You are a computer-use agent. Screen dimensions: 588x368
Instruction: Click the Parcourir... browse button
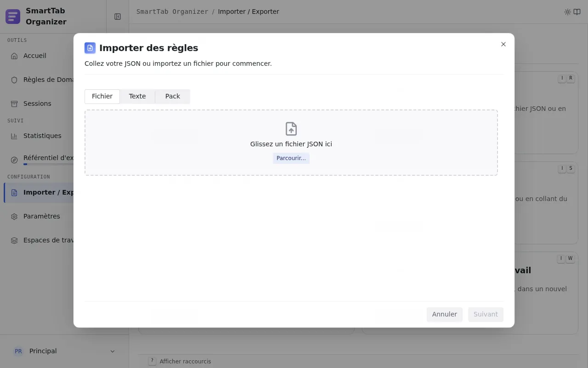click(291, 158)
